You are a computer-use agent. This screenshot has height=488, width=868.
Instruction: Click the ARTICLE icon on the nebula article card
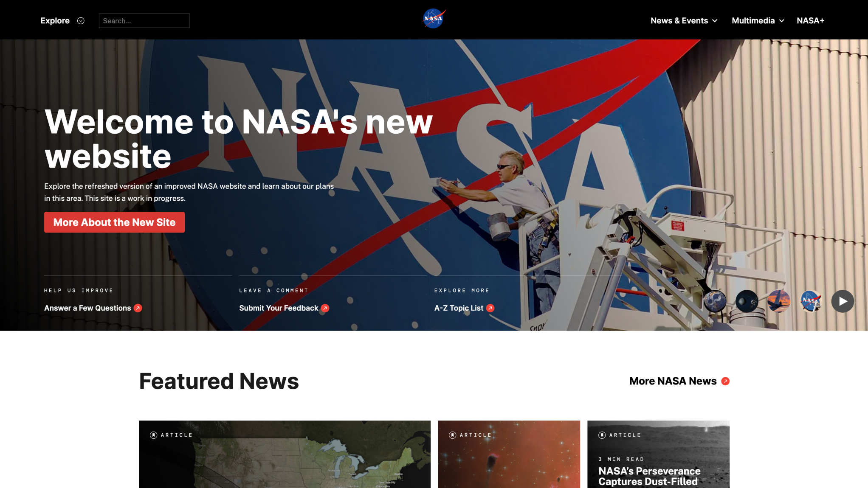coord(453,435)
